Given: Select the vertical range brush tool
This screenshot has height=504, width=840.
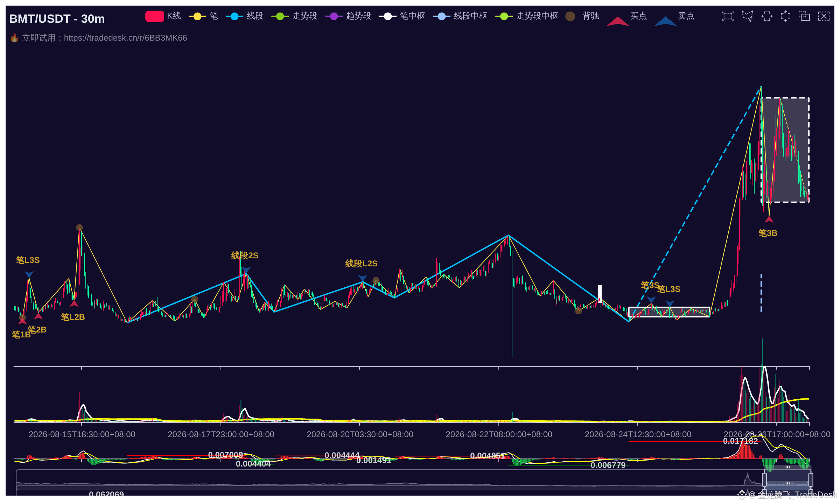Looking at the screenshot, I should (x=786, y=16).
